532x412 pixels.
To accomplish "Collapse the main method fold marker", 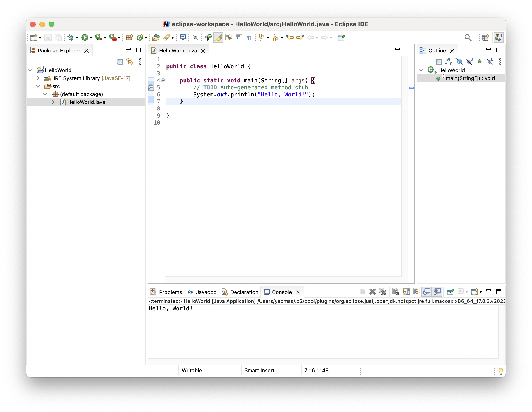I will click(x=163, y=80).
